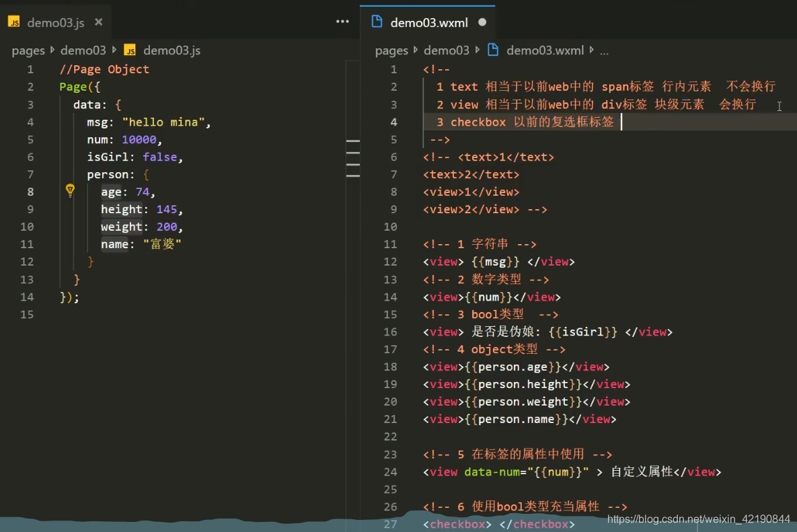
Task: Click on 'num: 10000,' value
Action: (124, 139)
